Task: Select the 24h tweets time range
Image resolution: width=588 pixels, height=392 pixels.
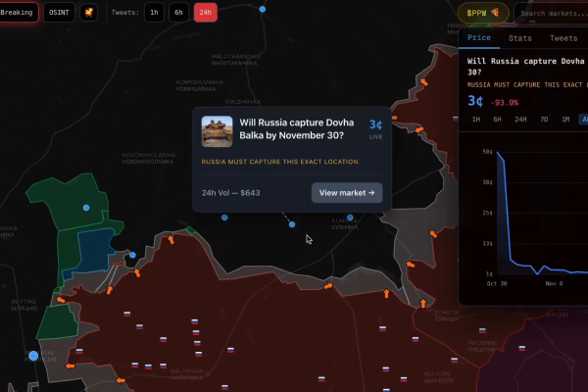Action: [x=205, y=13]
